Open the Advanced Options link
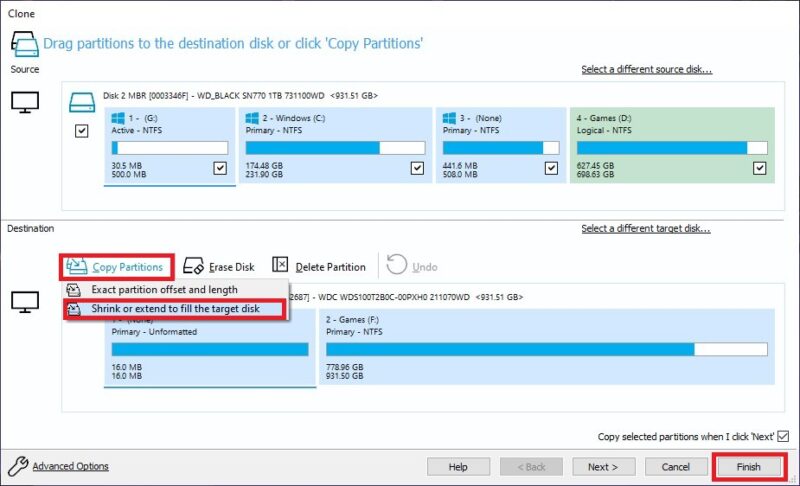The width and height of the screenshot is (800, 486). pyautogui.click(x=70, y=466)
